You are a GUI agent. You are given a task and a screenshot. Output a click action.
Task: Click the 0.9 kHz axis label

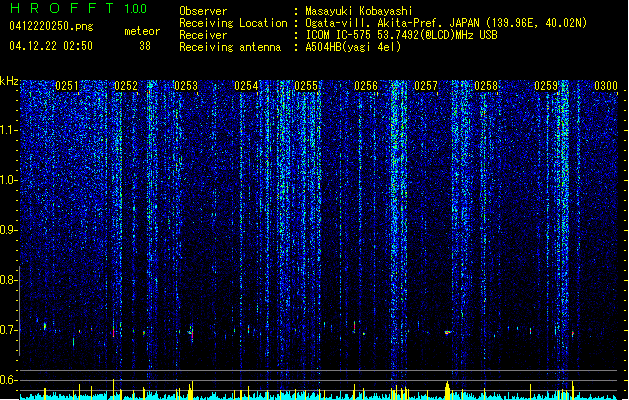8,230
